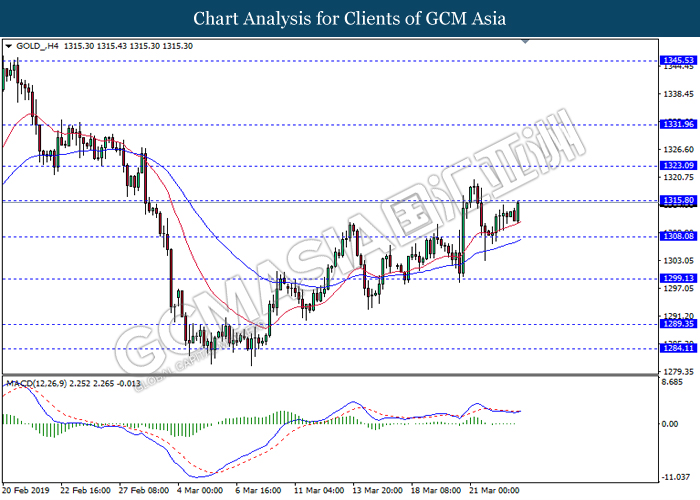Click the chart title mentioning GCM Asia
This screenshot has height=500, width=700.
coord(350,18)
